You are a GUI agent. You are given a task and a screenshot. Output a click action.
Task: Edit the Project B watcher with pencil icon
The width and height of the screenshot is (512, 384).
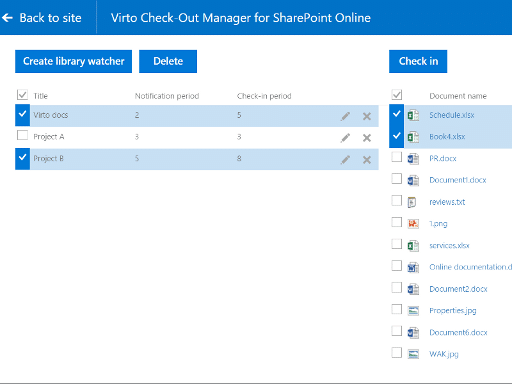point(345,160)
